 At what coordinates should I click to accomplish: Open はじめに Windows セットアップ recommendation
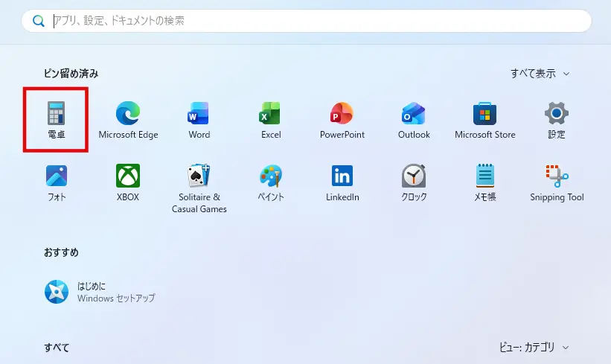click(100, 292)
